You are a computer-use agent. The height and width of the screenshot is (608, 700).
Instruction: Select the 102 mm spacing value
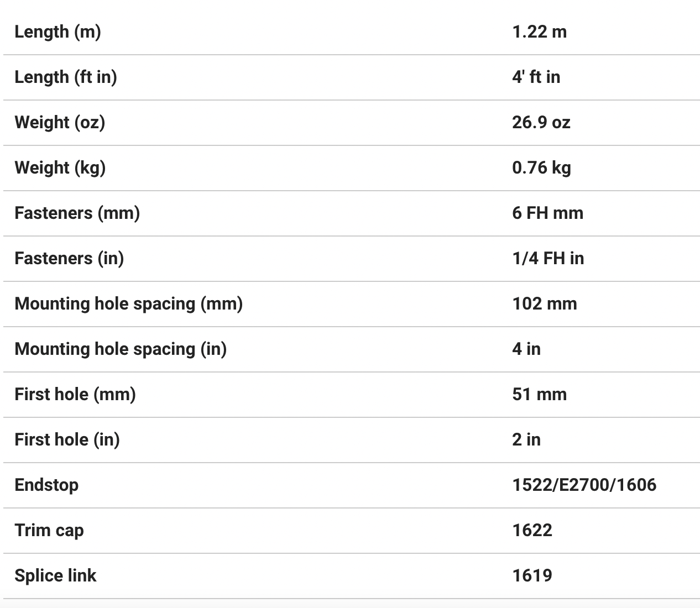click(x=544, y=304)
